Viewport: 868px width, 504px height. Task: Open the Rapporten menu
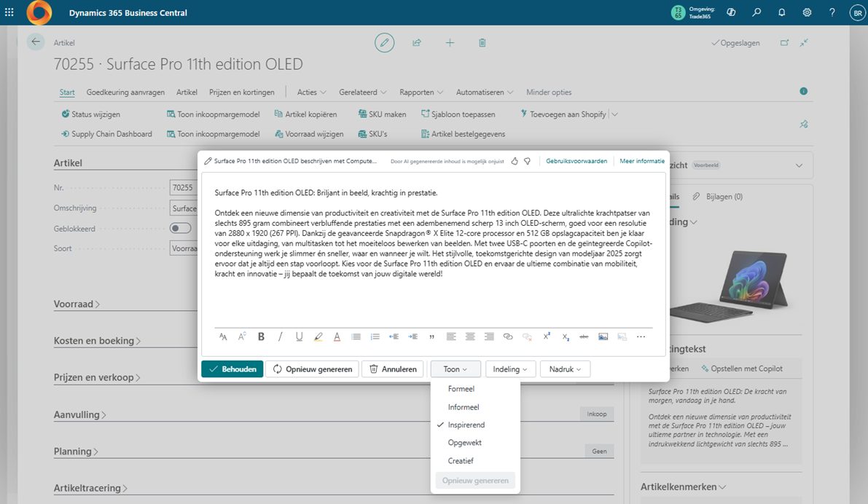421,92
